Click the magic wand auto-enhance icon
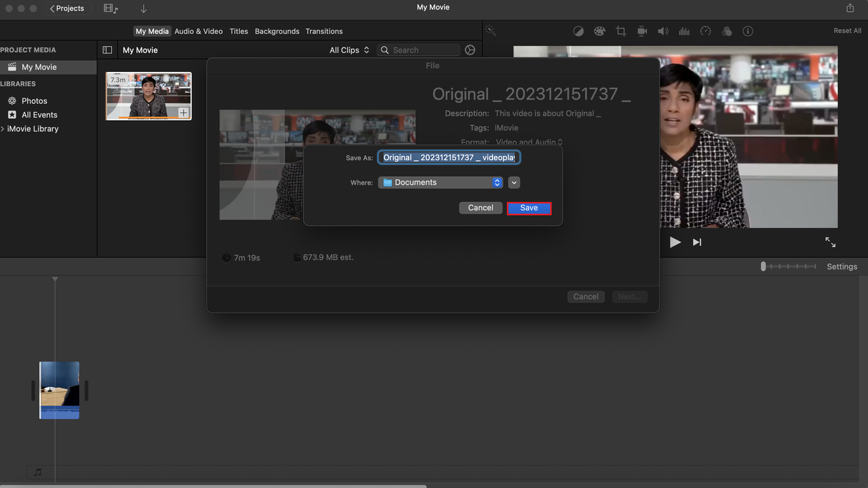The image size is (868, 488). tap(491, 31)
